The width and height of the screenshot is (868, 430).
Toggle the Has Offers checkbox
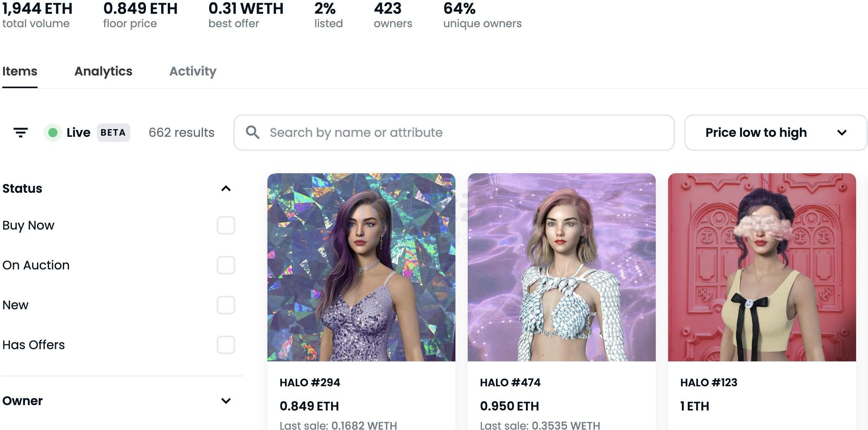[x=226, y=345]
